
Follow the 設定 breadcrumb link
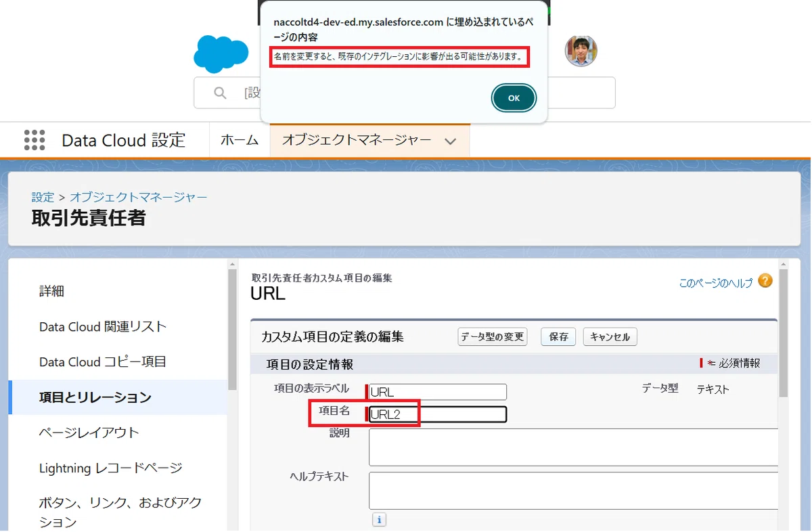coord(43,197)
